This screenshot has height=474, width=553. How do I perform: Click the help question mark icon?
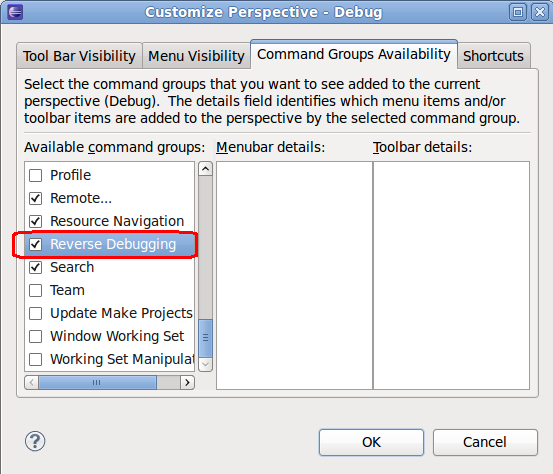pyautogui.click(x=35, y=441)
